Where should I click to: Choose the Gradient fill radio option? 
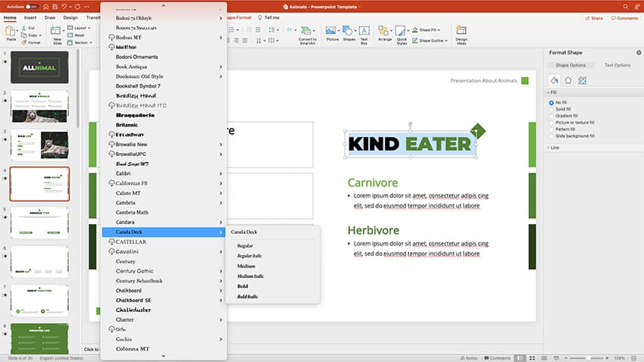tap(551, 116)
